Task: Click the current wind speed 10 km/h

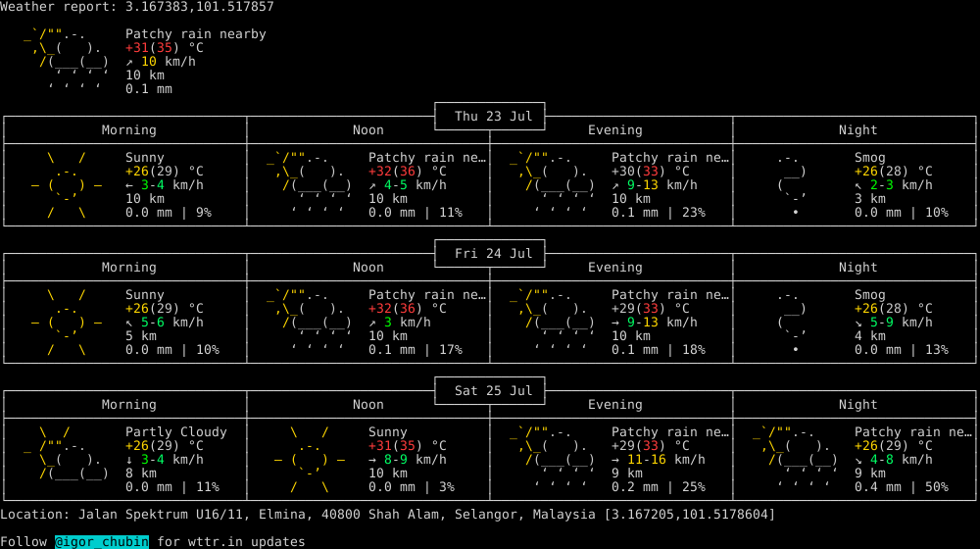Action: (161, 62)
